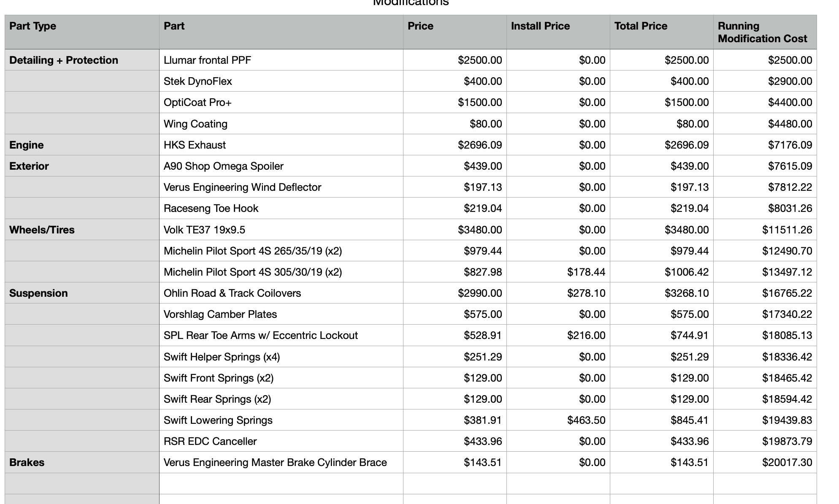The height and width of the screenshot is (504, 839).
Task: Click Verus Engineering Wind Deflector cell
Action: click(281, 187)
